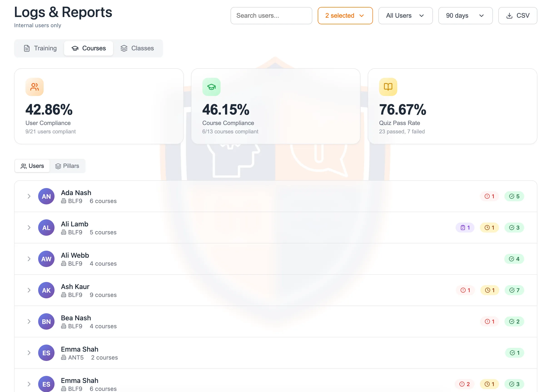The image size is (556, 392).
Task: Switch to the Pillars view tab
Action: [x=67, y=166]
